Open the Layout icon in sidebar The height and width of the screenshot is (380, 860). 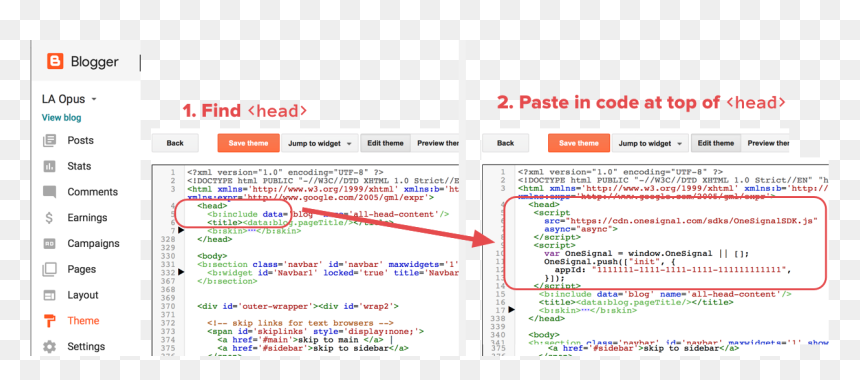[x=49, y=295]
